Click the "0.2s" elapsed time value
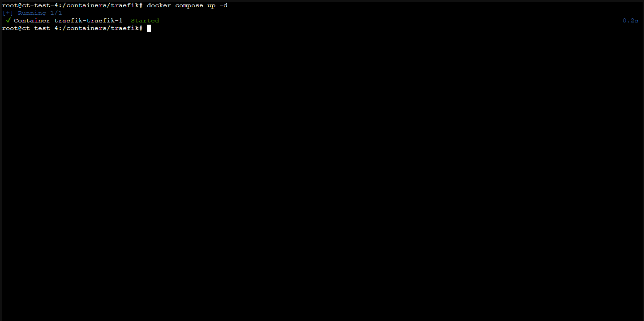The width and height of the screenshot is (644, 321). (630, 21)
